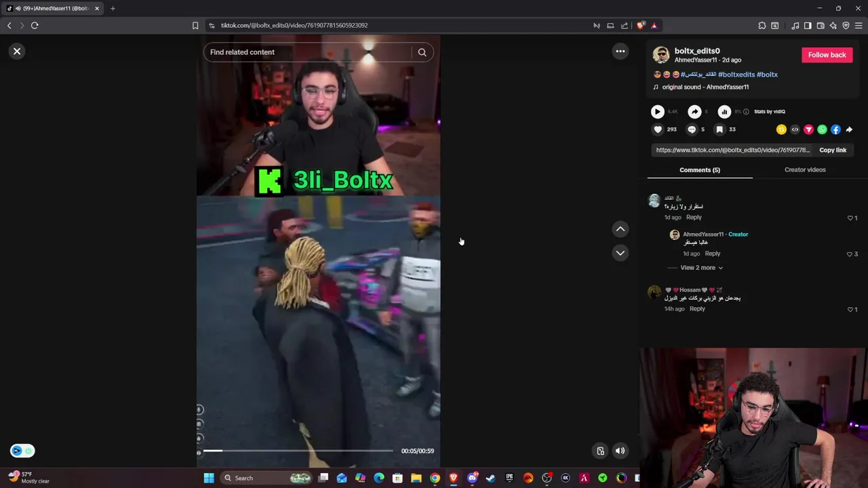Click the info icon beside Stats by vidIQ
The image size is (868, 488).
(x=746, y=112)
